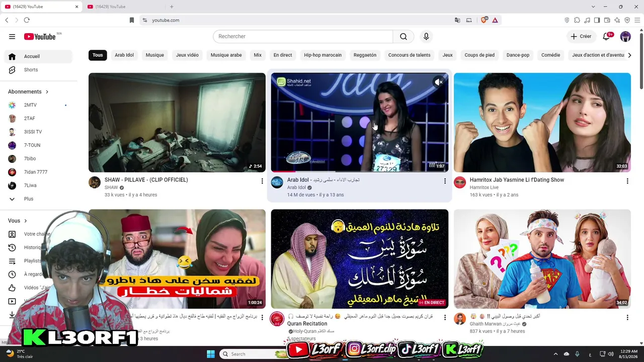Open Brave Shields lion icon

click(484, 20)
